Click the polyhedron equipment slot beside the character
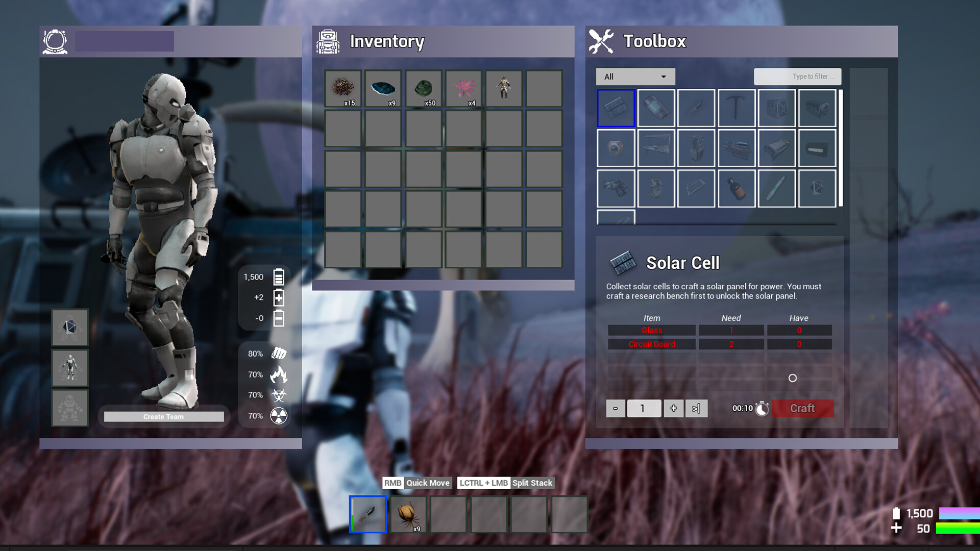This screenshot has height=551, width=980. 70,327
